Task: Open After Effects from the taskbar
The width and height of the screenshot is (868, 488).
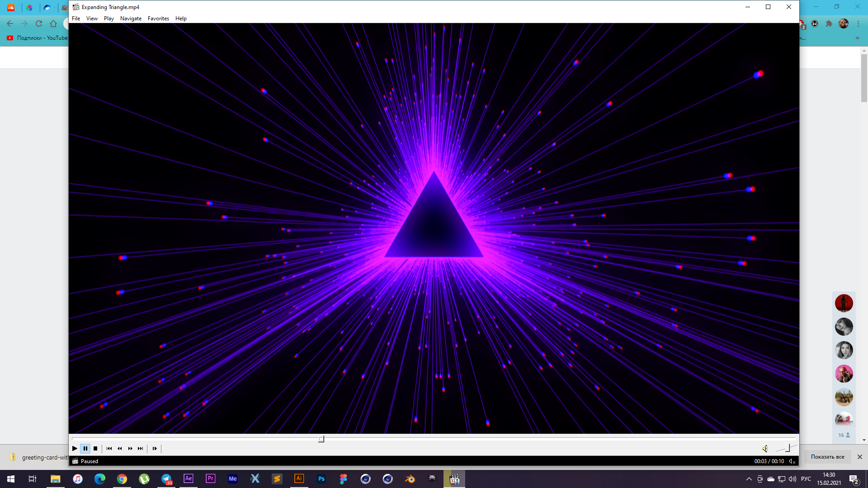Action: (189, 479)
